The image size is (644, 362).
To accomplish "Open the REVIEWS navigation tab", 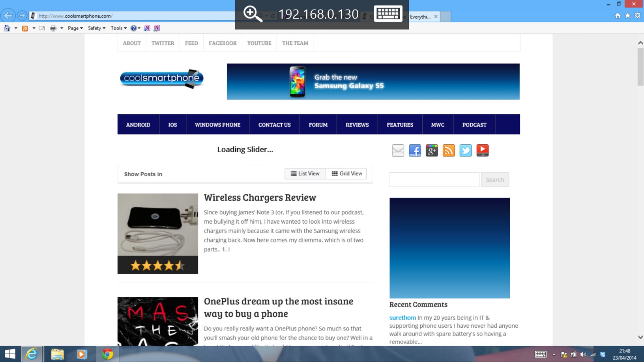I will (x=357, y=125).
